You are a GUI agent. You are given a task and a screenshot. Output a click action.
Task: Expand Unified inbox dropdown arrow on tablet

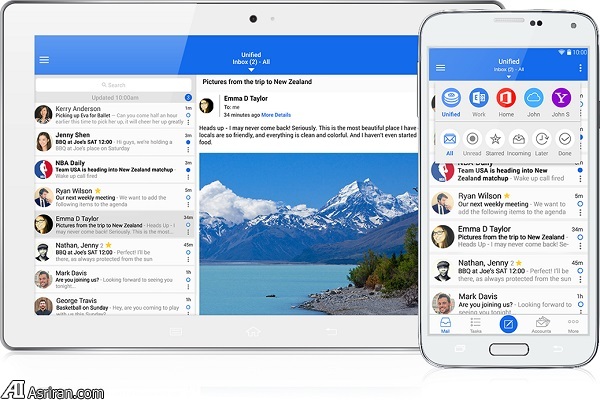click(251, 72)
